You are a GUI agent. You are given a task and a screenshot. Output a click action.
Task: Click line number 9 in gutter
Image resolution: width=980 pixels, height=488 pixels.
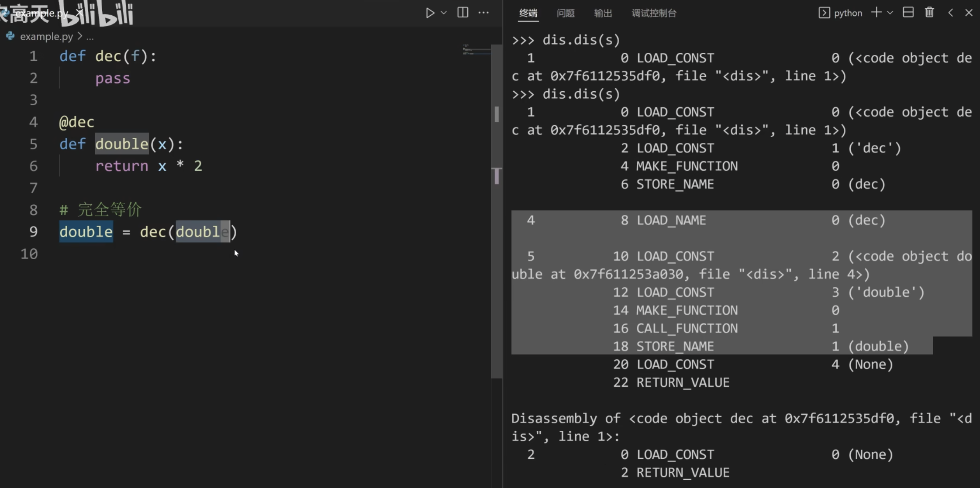point(33,232)
